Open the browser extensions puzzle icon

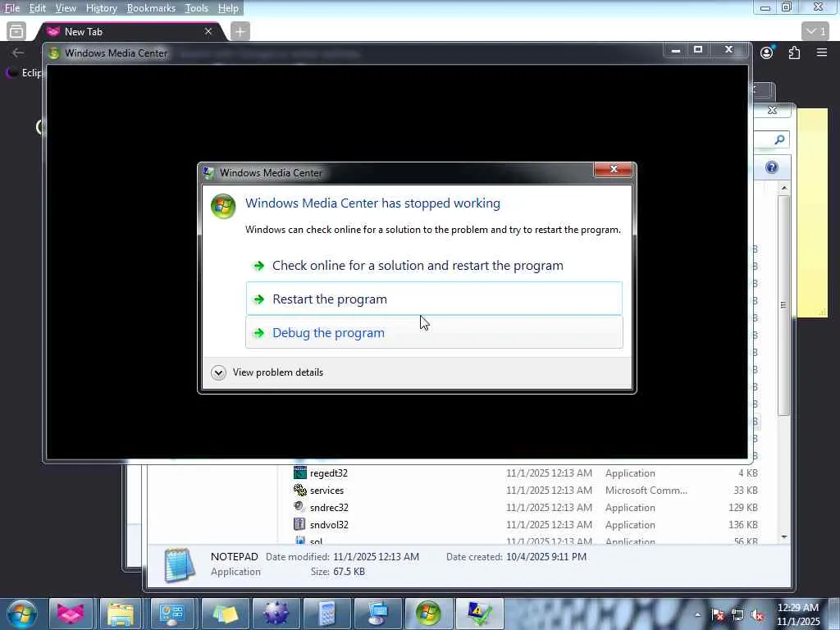click(x=794, y=52)
